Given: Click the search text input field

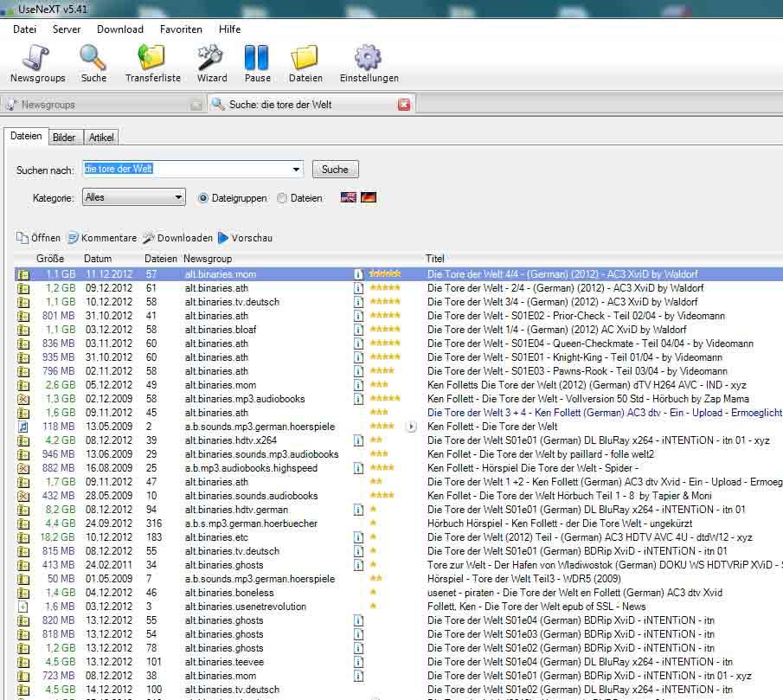Looking at the screenshot, I should 185,170.
